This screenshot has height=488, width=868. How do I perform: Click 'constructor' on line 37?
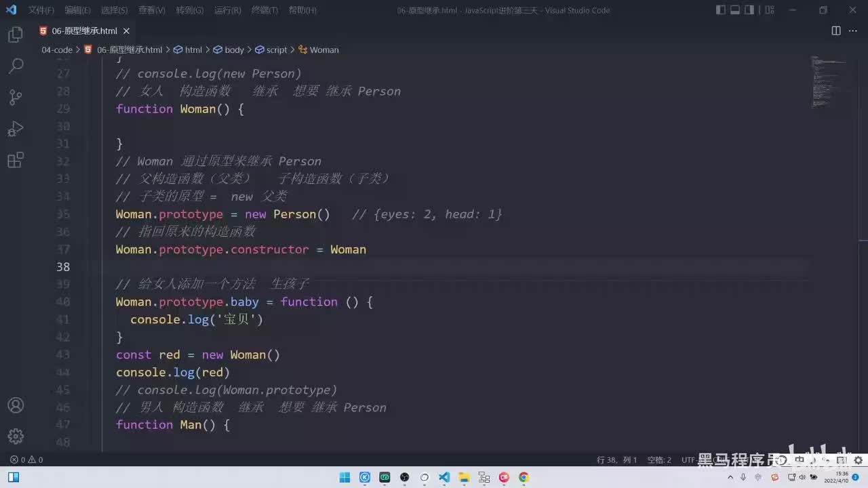pos(270,249)
